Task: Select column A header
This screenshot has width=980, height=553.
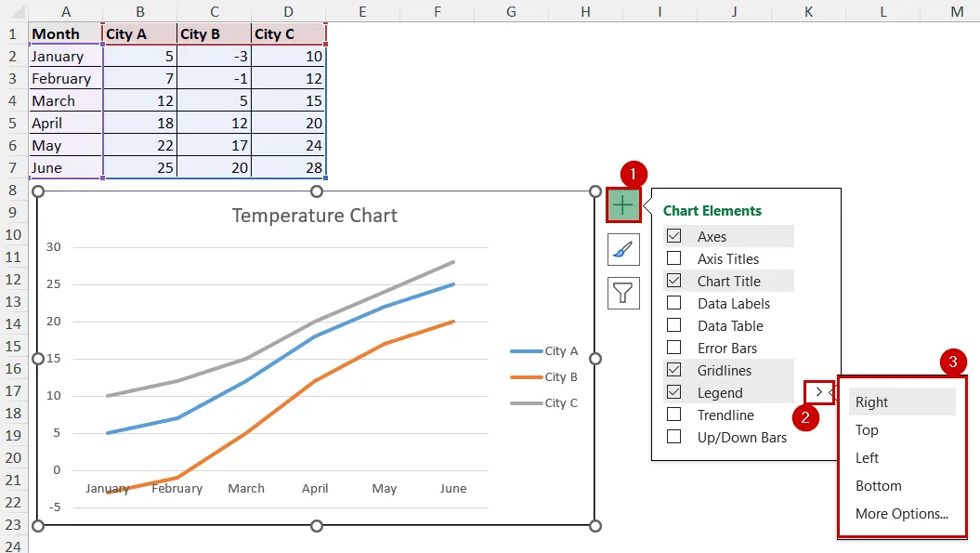Action: coord(66,11)
